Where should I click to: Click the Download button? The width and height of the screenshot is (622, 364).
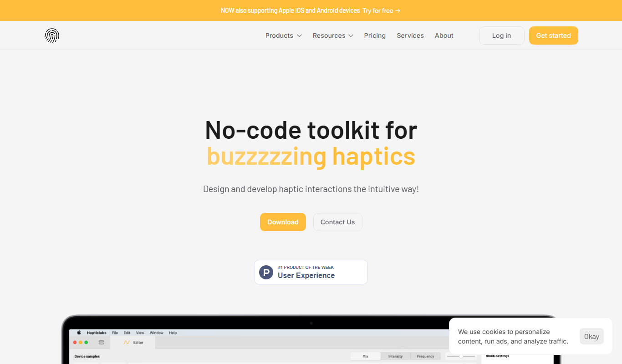[283, 222]
